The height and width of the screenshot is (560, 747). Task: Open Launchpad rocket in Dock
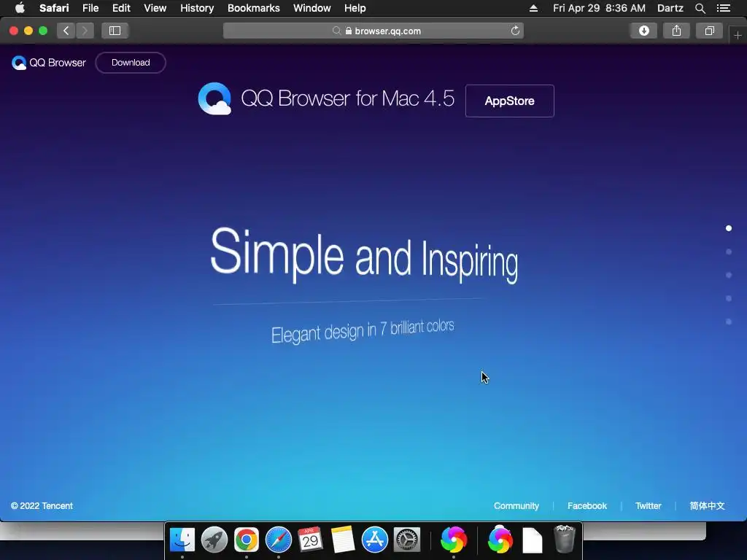point(214,540)
